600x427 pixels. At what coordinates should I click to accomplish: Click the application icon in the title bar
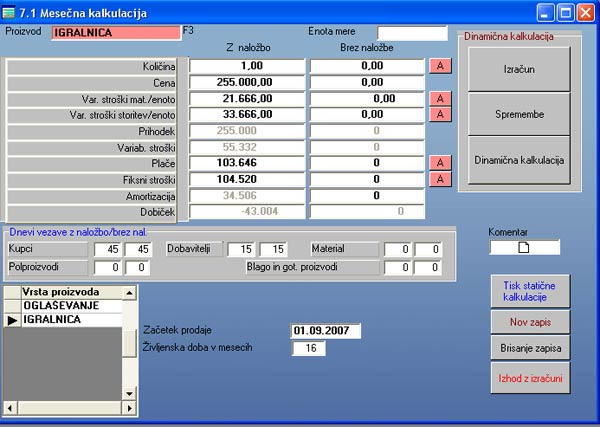[10, 13]
